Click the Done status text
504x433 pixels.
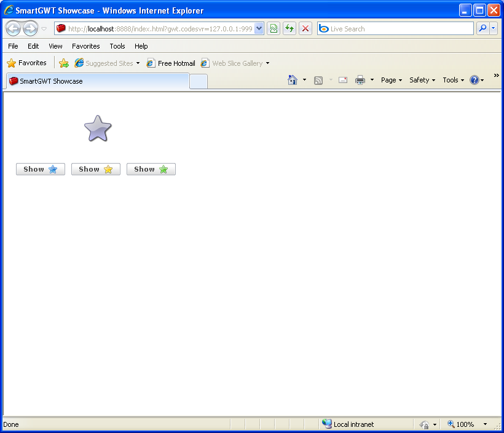[11, 424]
